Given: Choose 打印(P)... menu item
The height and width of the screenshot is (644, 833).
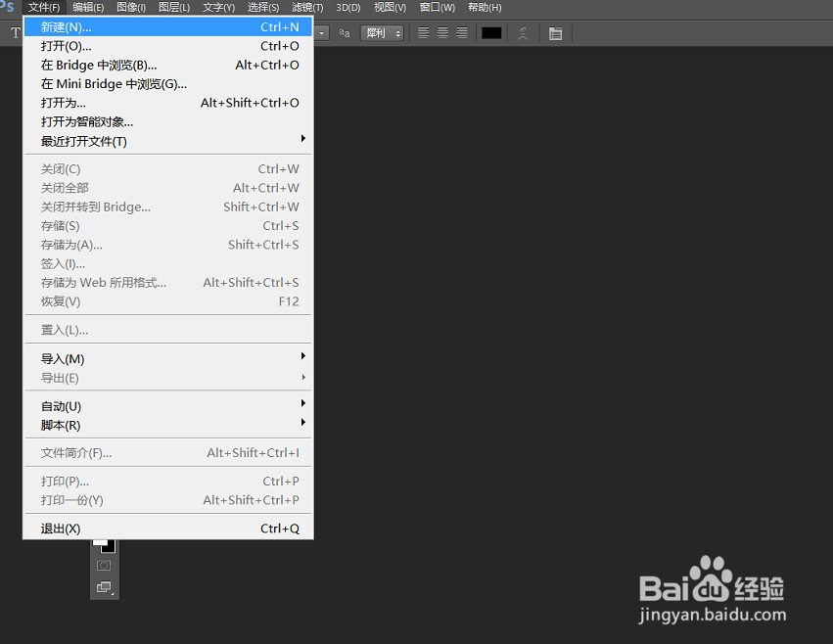Looking at the screenshot, I should point(166,481).
